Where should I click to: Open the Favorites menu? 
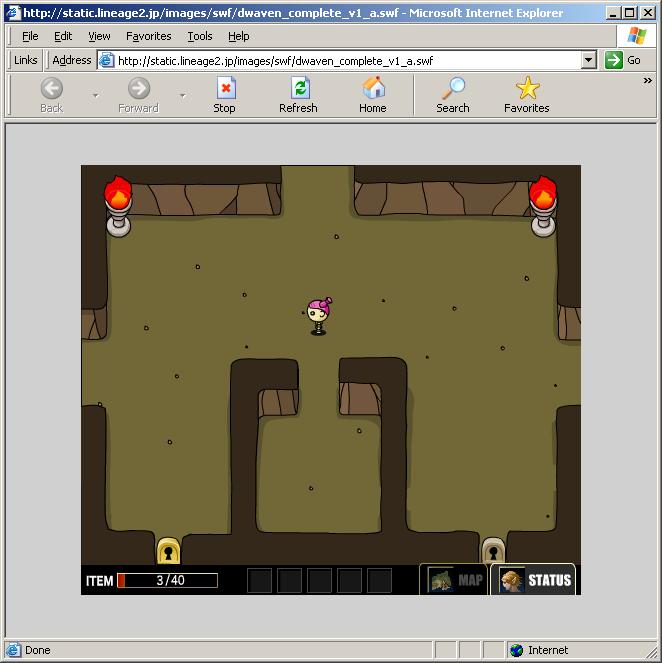click(x=149, y=36)
